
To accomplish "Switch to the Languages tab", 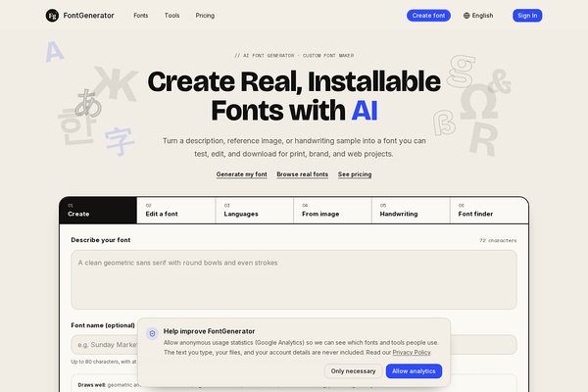I will pyautogui.click(x=254, y=211).
